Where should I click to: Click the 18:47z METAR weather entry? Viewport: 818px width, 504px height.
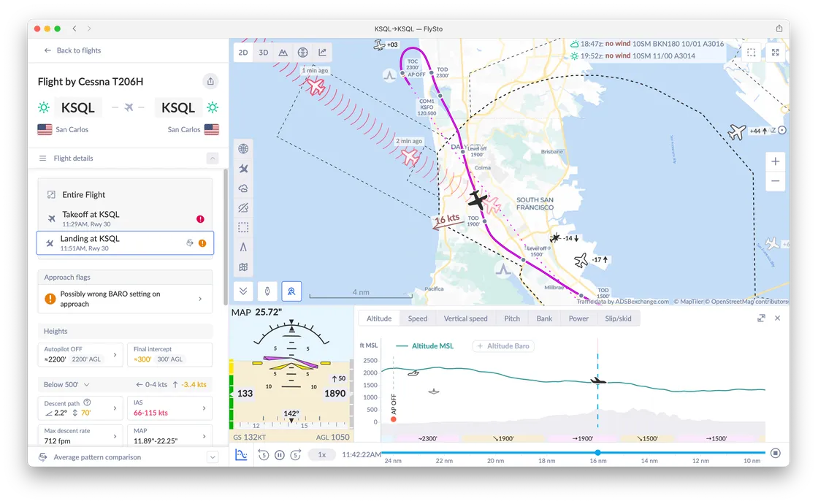[647, 44]
